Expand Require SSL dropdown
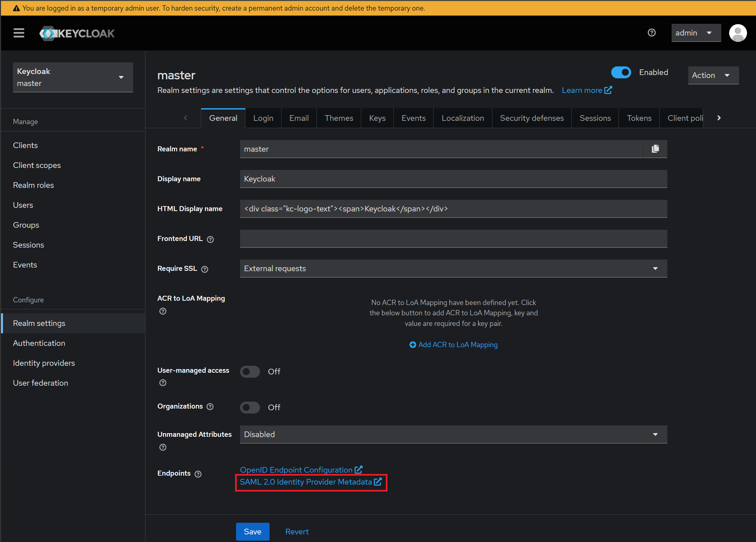756x542 pixels. pos(453,269)
